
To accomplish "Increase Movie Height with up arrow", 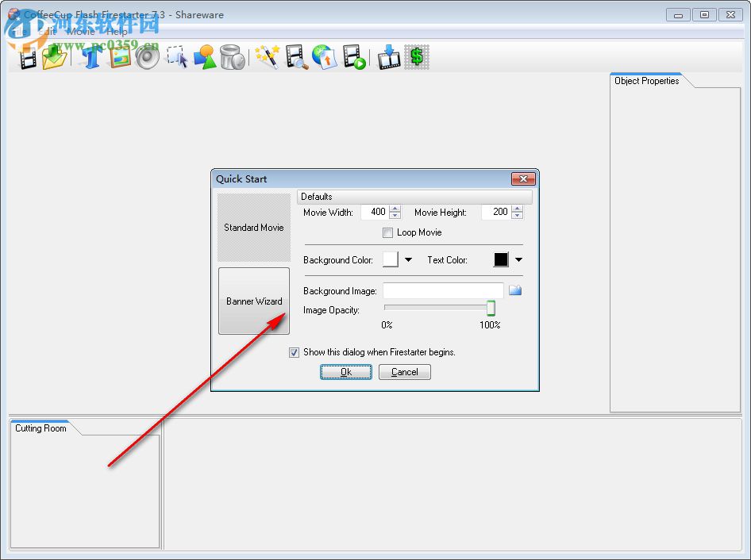I will point(518,209).
